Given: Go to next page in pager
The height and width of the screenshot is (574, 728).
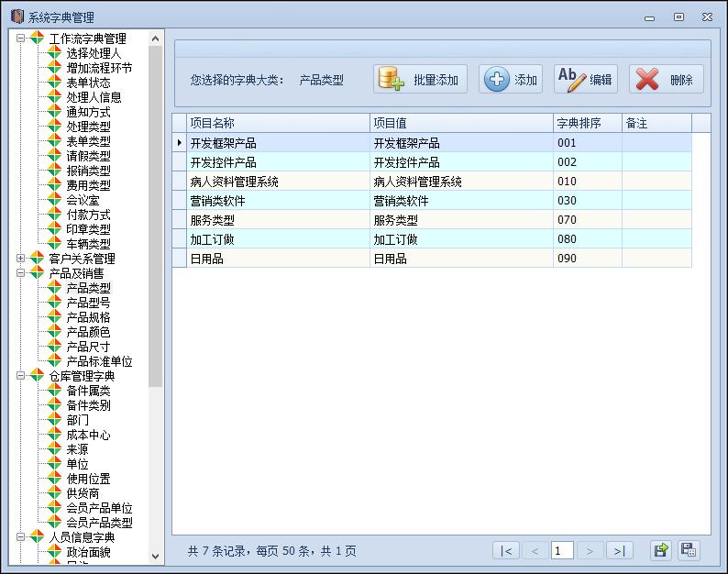Looking at the screenshot, I should [x=590, y=551].
